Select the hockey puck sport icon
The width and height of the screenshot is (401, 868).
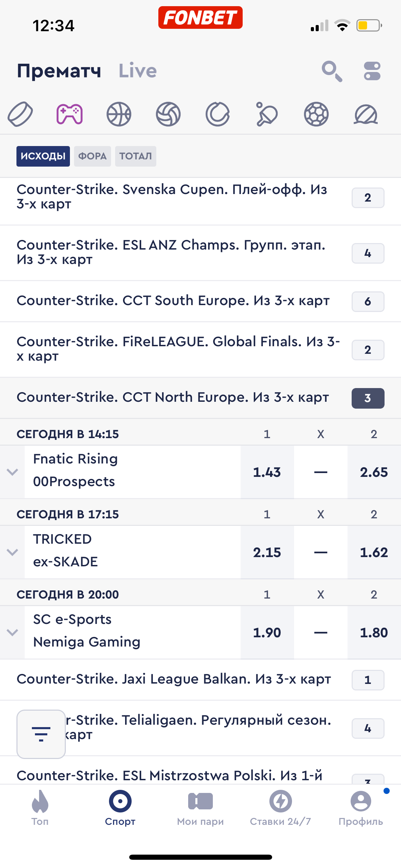[x=20, y=114]
